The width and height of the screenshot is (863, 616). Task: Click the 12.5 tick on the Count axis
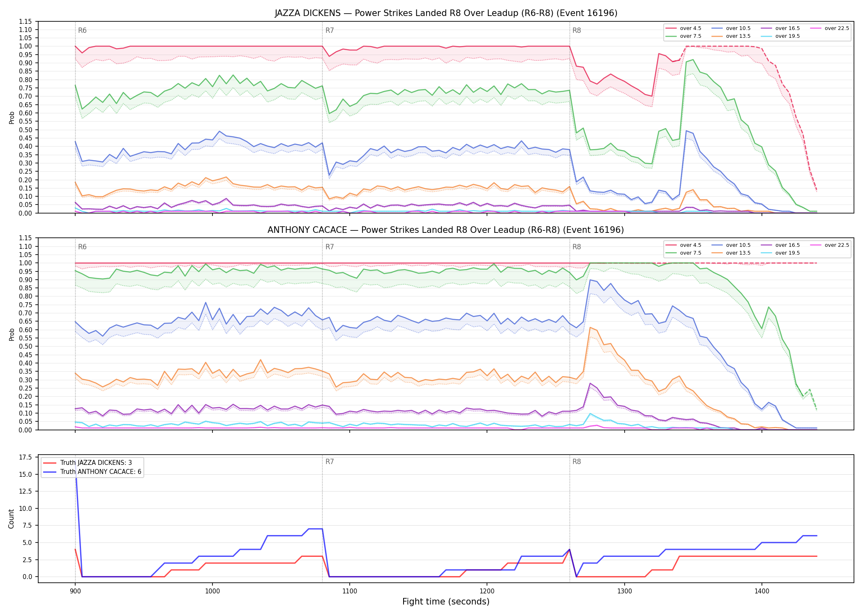point(26,492)
